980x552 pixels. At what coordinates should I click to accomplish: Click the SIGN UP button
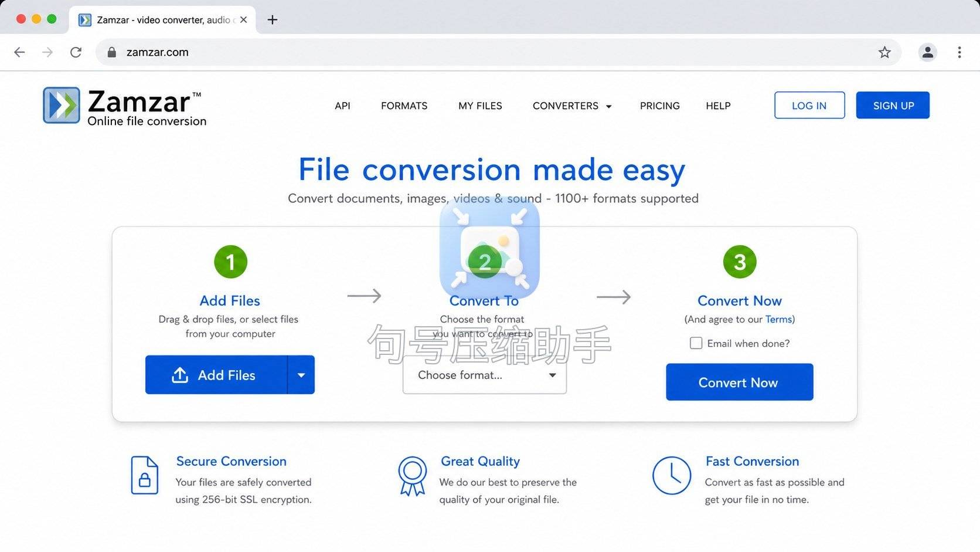[x=893, y=105]
